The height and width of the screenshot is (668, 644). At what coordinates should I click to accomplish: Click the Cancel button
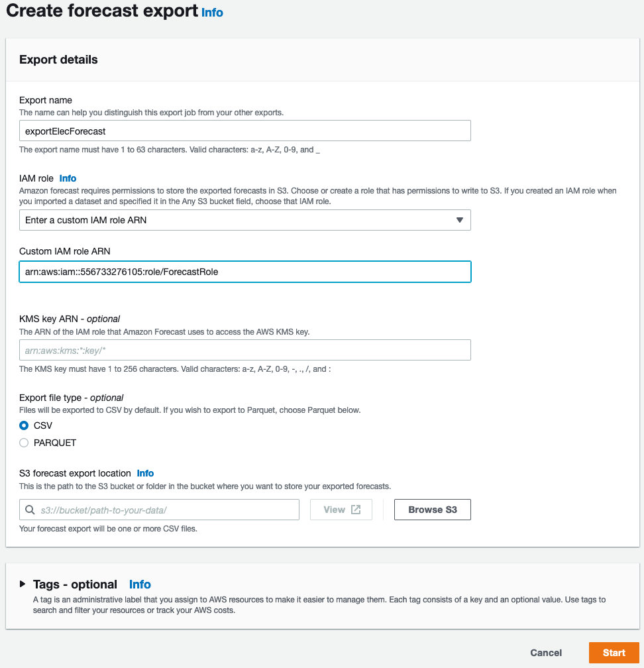[545, 653]
